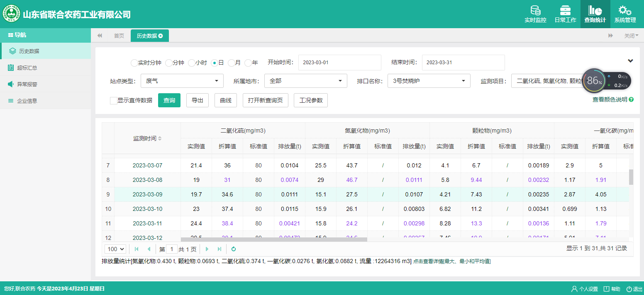Open the 查看颜色说明 help link
The width and height of the screenshot is (644, 295).
pyautogui.click(x=613, y=99)
